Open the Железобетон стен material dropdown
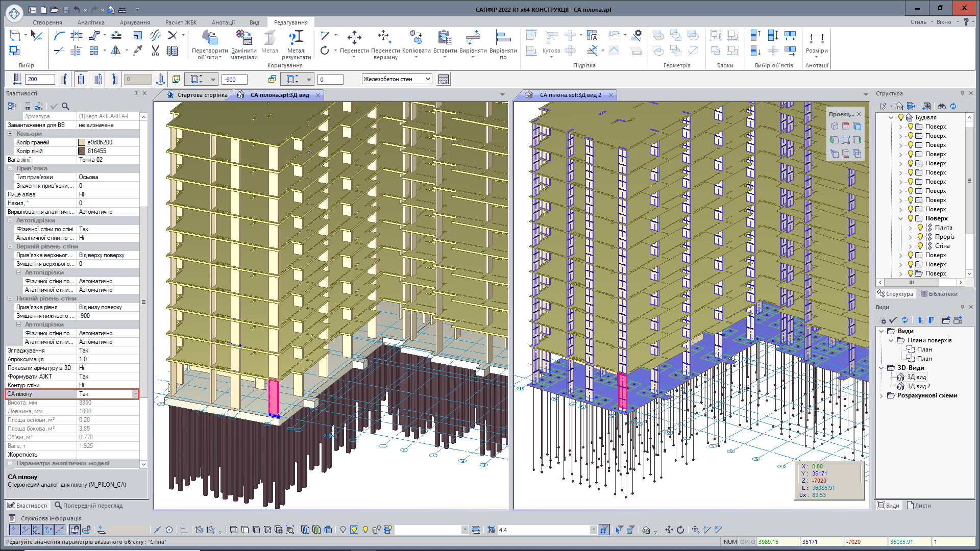This screenshot has height=551, width=980. [428, 79]
